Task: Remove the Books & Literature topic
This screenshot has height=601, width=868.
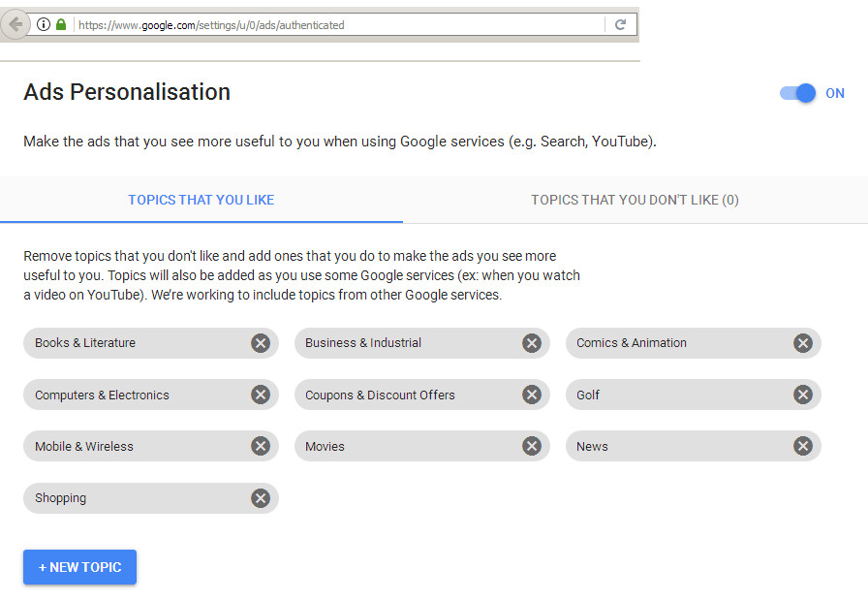Action: click(x=260, y=342)
